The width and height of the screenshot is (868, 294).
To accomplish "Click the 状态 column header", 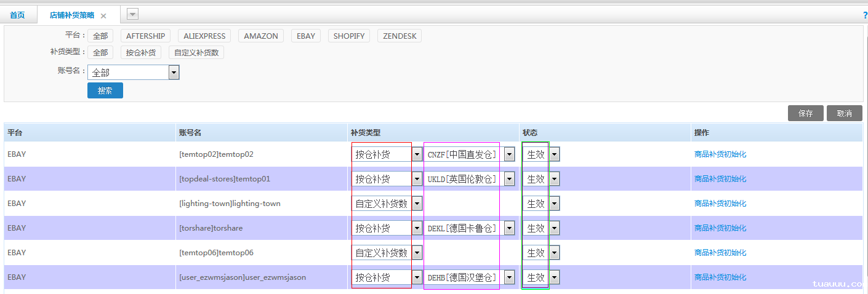I will [x=605, y=132].
